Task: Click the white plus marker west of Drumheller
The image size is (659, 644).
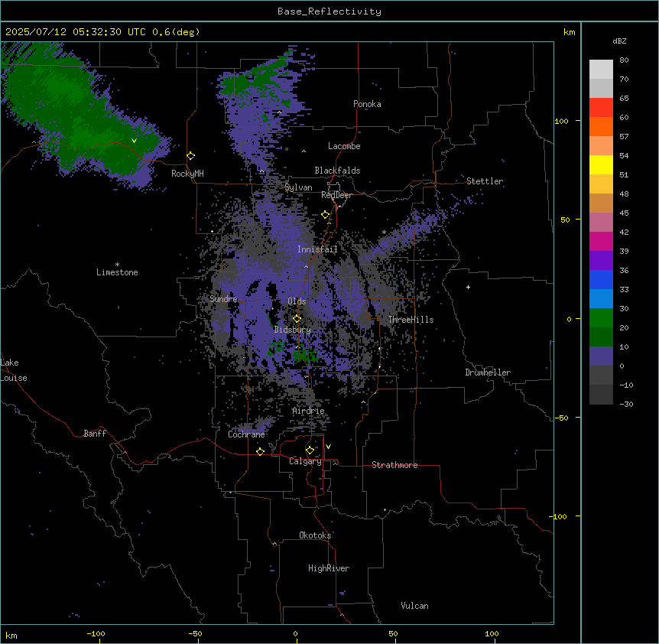Action: [x=468, y=287]
